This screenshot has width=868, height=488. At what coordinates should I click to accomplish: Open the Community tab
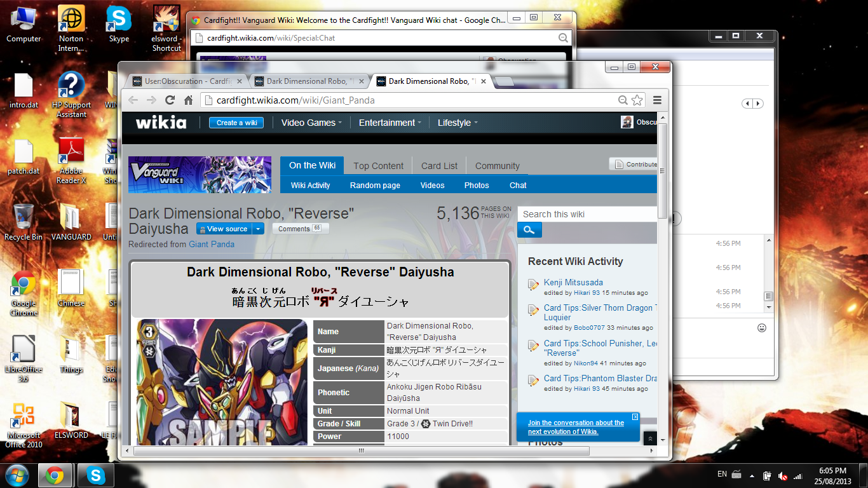498,166
